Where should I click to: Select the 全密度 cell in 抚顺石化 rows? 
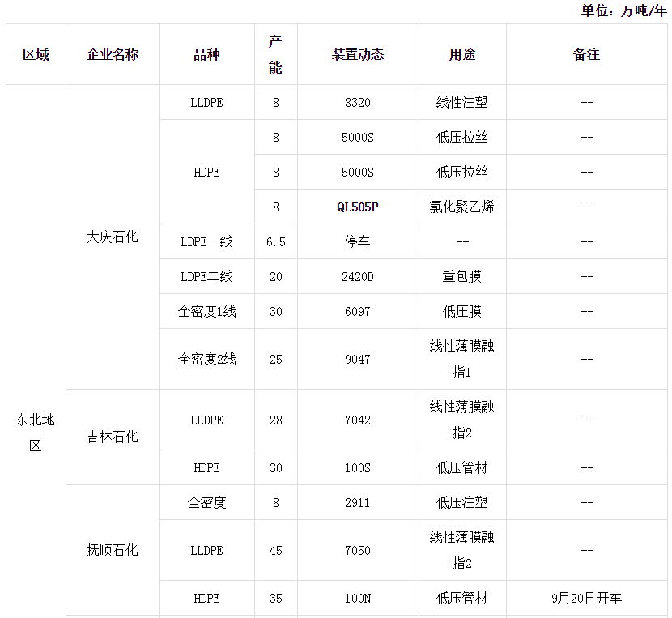click(207, 502)
